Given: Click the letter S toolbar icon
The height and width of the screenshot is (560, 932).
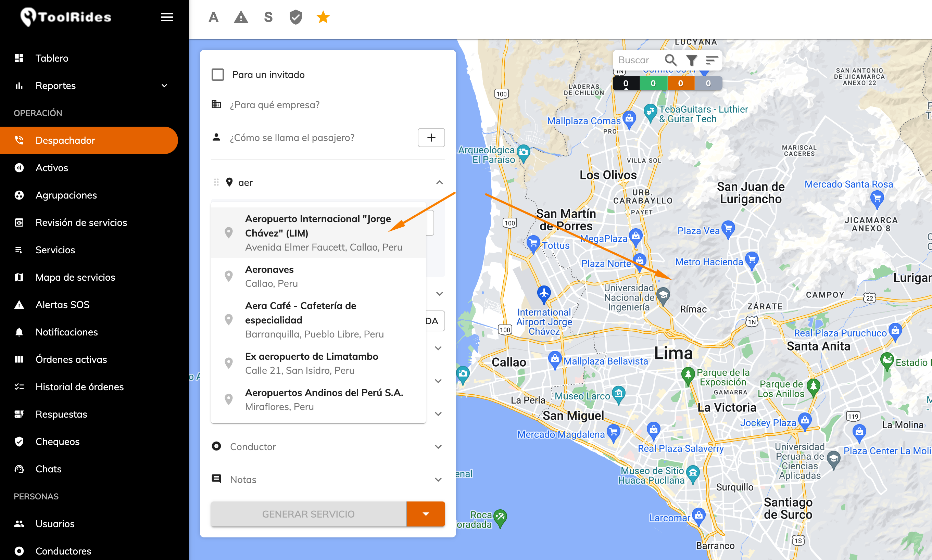Looking at the screenshot, I should 268,17.
